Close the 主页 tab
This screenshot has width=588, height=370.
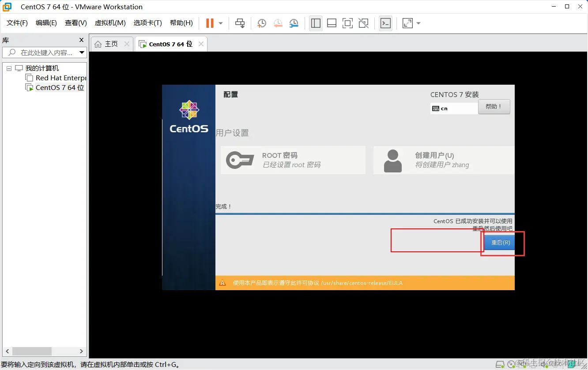pyautogui.click(x=127, y=44)
